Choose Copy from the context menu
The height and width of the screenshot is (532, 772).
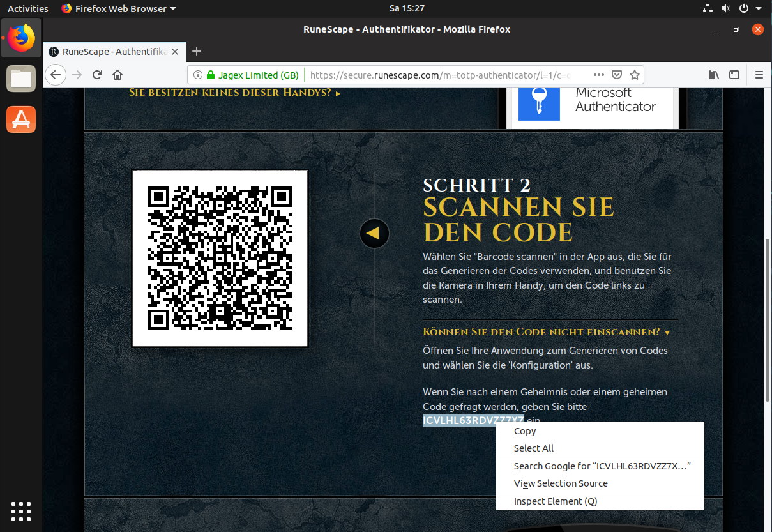[525, 432]
